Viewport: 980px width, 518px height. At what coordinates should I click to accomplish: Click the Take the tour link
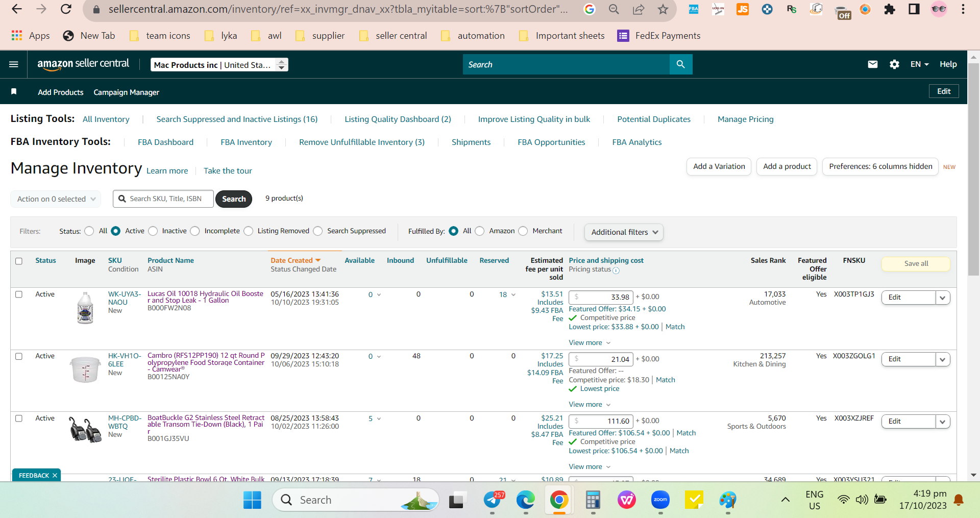tap(228, 170)
